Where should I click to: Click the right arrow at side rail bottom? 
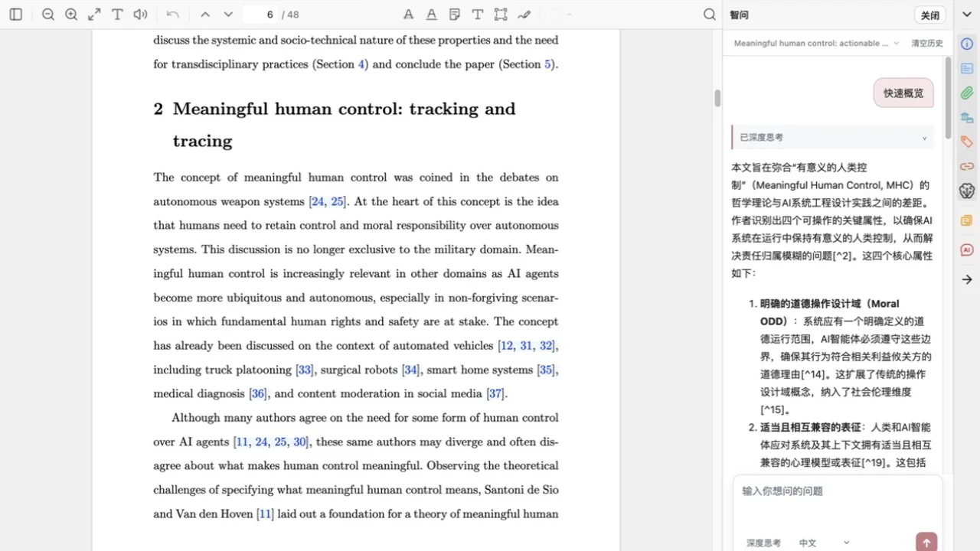click(x=967, y=279)
